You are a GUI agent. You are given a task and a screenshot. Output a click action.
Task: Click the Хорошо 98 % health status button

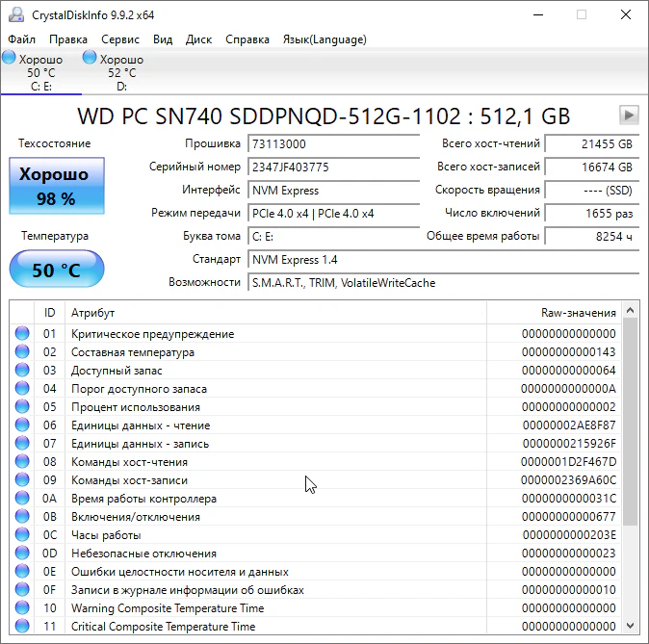(x=57, y=186)
